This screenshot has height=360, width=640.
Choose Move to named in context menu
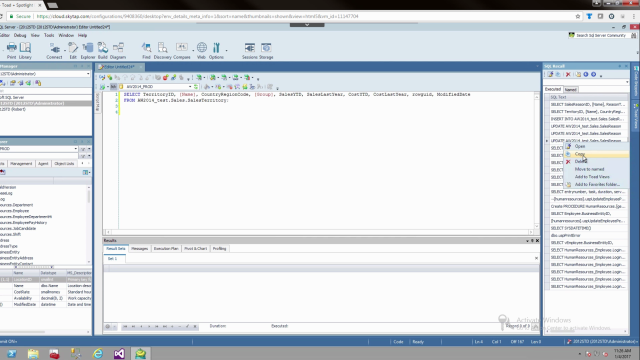tap(596, 169)
